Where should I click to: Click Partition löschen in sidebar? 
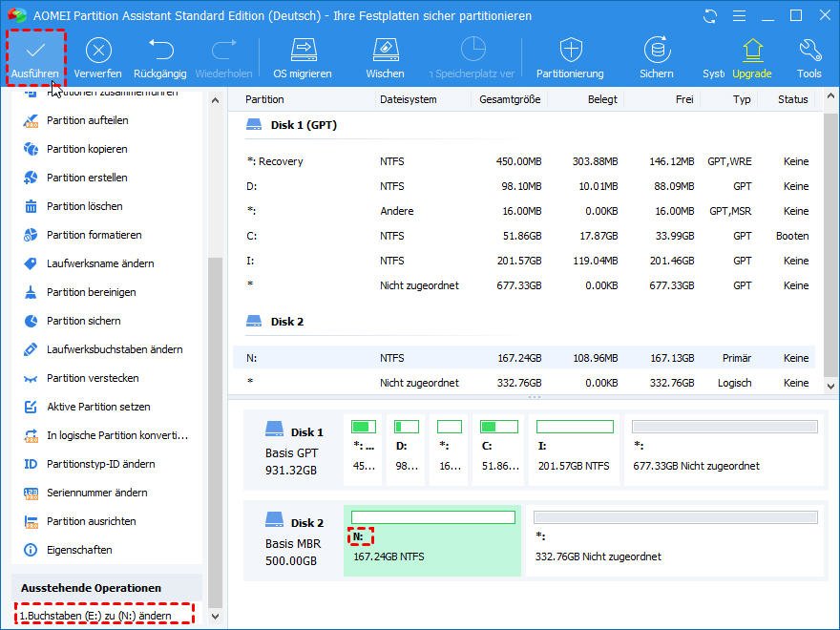click(x=84, y=206)
